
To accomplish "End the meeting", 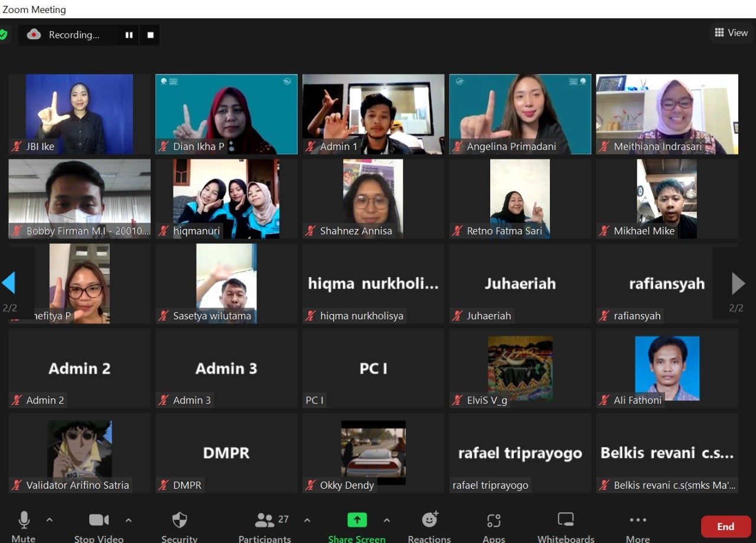I will (725, 526).
